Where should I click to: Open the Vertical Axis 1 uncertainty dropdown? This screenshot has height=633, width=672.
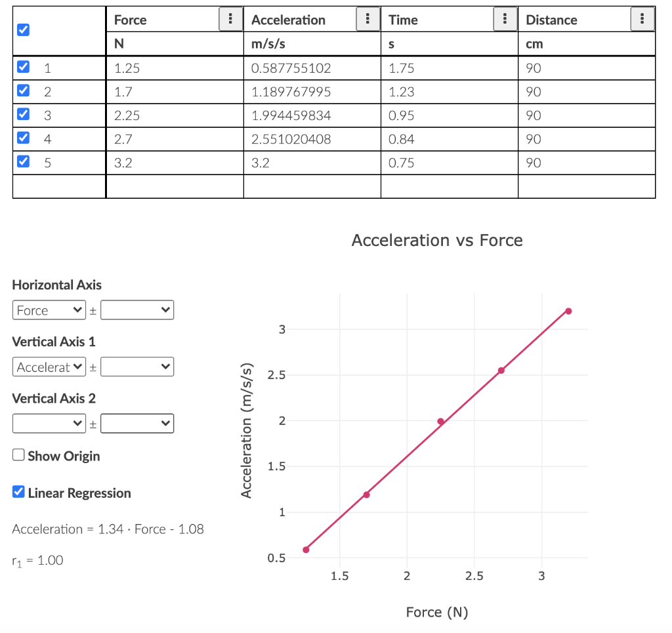[x=137, y=367]
